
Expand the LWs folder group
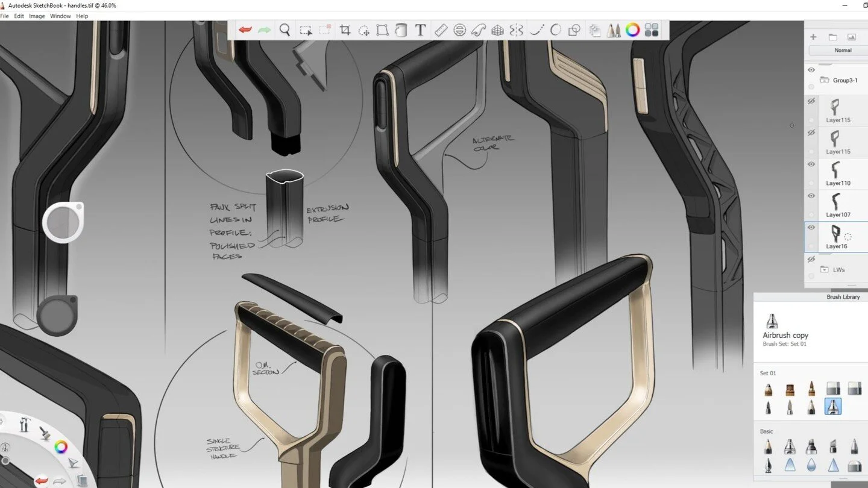(824, 269)
